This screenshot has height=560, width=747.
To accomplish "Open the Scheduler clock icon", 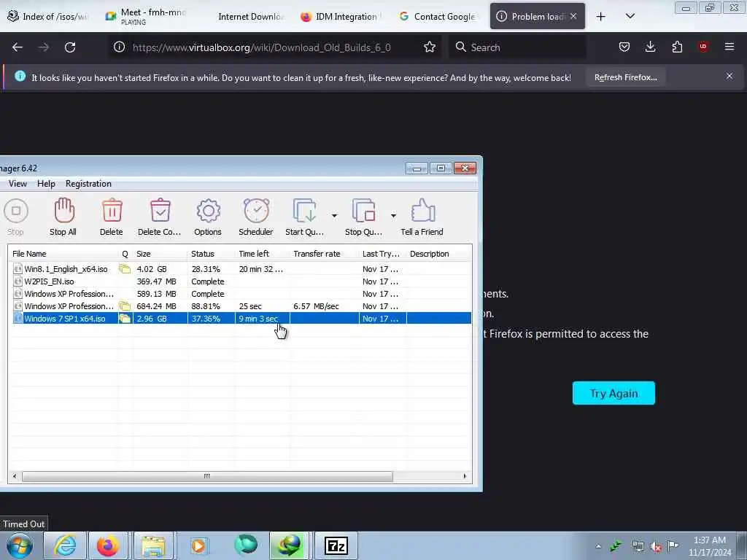I will [x=256, y=211].
